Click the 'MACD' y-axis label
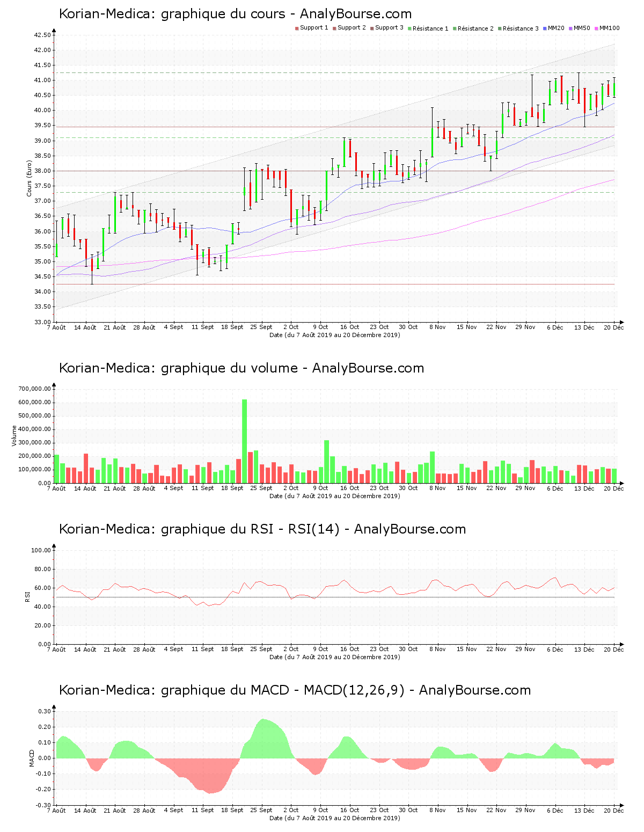The image size is (644, 832). tap(32, 758)
